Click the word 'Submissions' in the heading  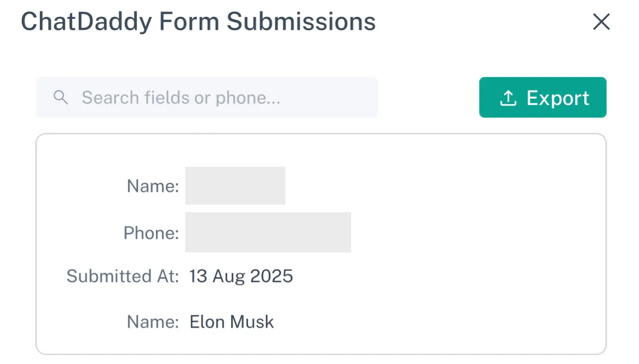(x=301, y=22)
